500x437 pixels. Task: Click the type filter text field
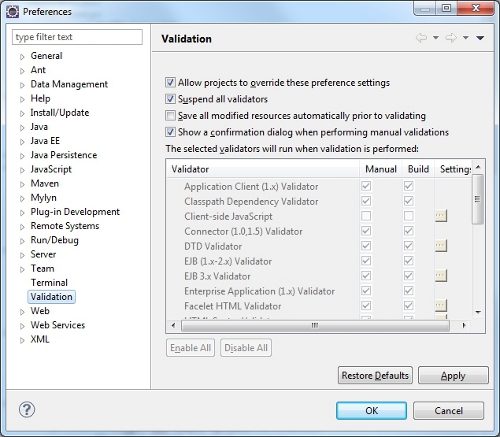[77, 37]
